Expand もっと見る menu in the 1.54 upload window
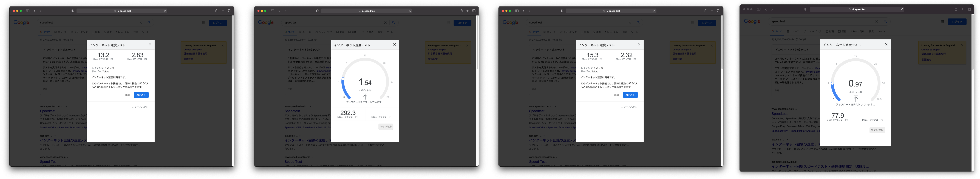The height and width of the screenshot is (179, 980). 367,32
